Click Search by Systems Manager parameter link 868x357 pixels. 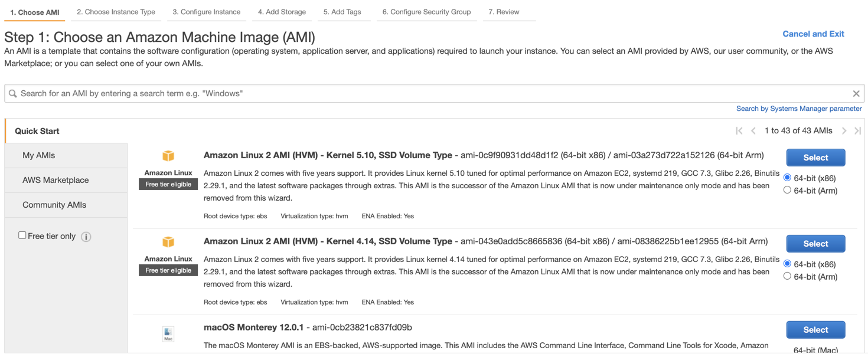click(x=799, y=109)
